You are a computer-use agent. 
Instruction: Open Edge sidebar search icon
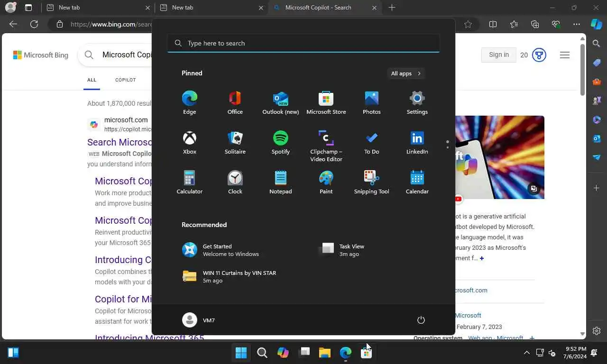point(597,44)
